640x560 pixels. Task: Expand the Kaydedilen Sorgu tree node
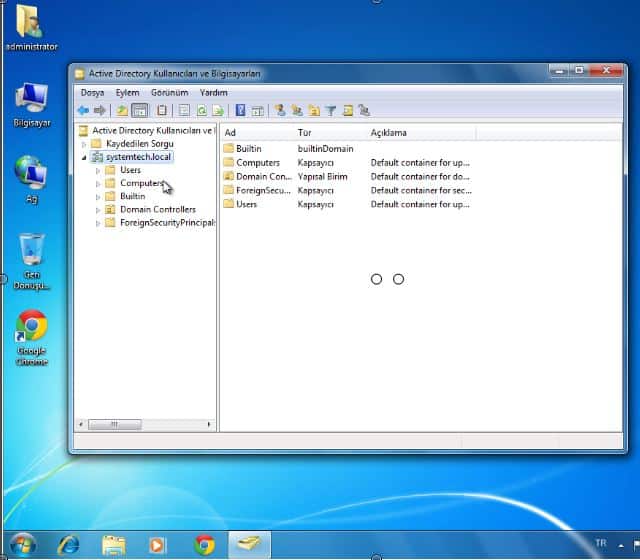point(84,144)
